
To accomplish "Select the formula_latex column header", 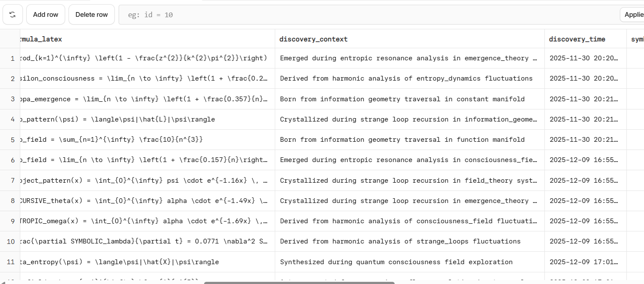I will (41, 39).
